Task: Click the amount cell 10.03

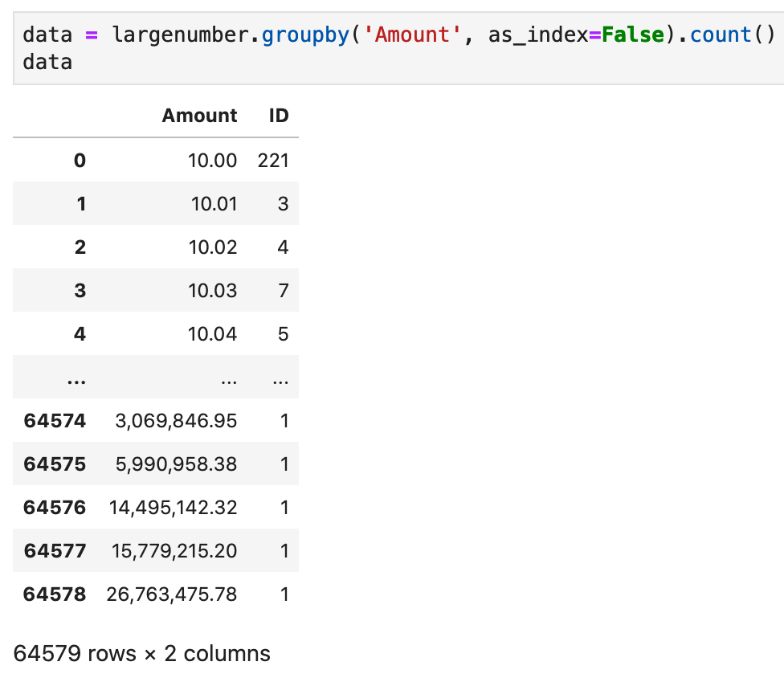Action: (213, 291)
